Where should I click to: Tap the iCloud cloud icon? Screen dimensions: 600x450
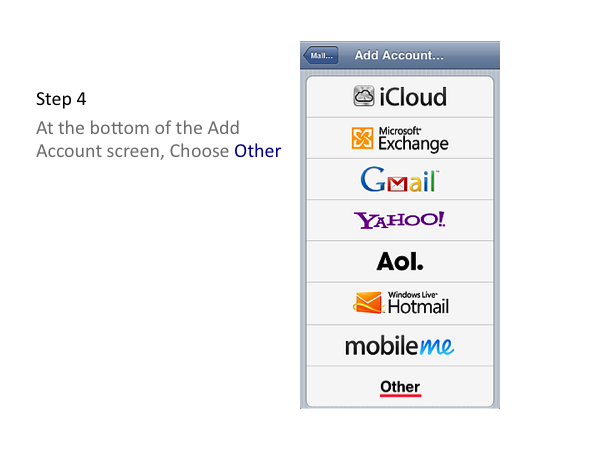coord(364,96)
